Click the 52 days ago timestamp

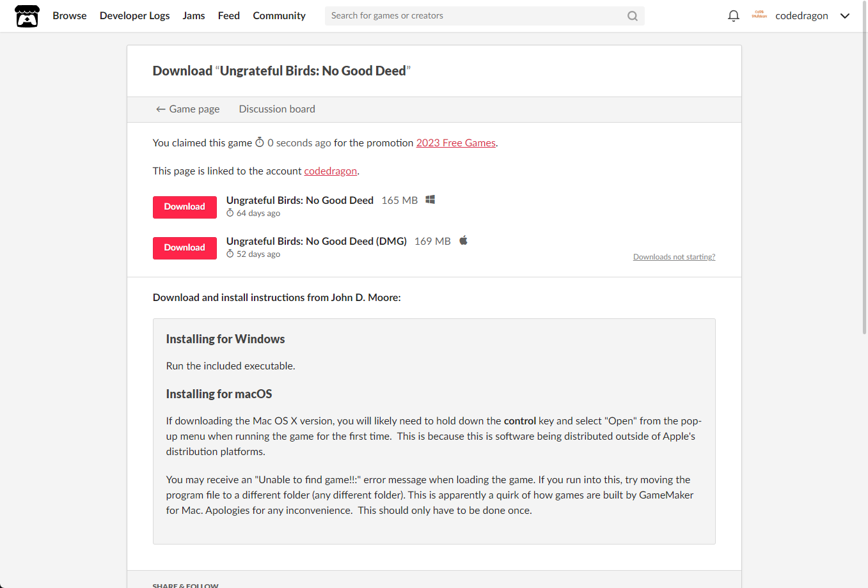tap(258, 254)
